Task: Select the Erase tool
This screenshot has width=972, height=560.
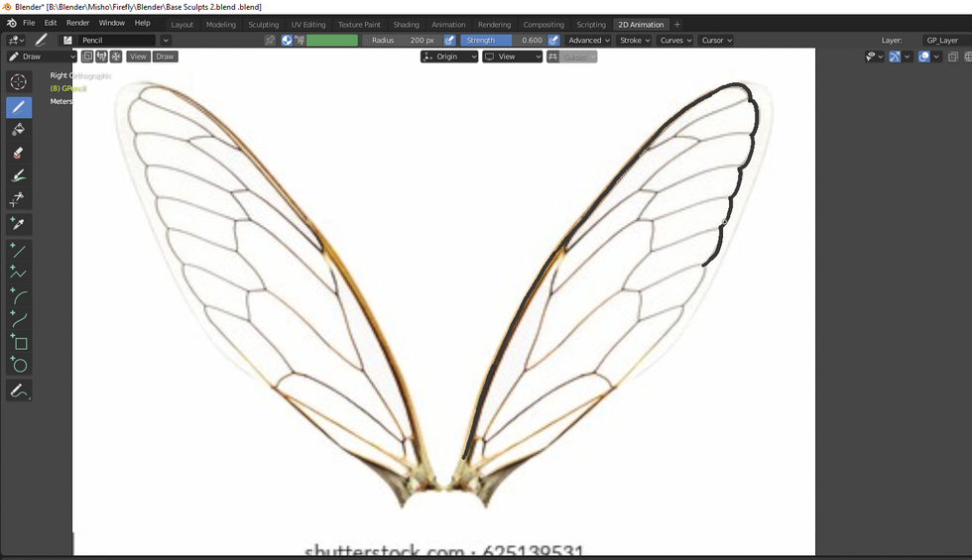Action: tap(19, 153)
